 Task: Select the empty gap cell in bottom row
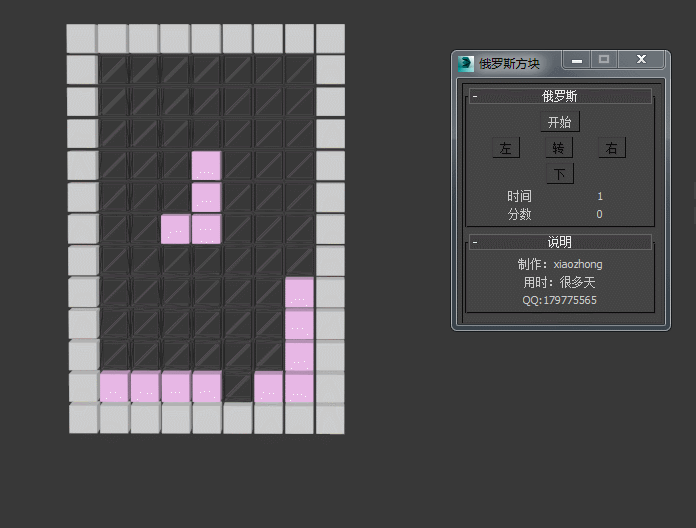(238, 387)
